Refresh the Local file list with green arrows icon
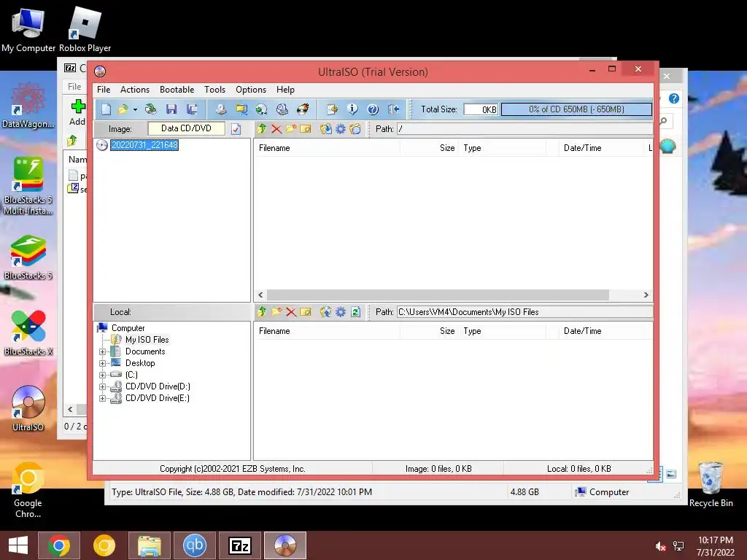Viewport: 747px width, 560px height. tap(355, 312)
